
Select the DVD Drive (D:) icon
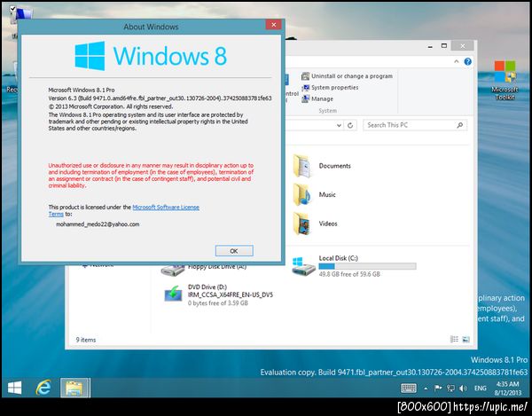coord(173,294)
